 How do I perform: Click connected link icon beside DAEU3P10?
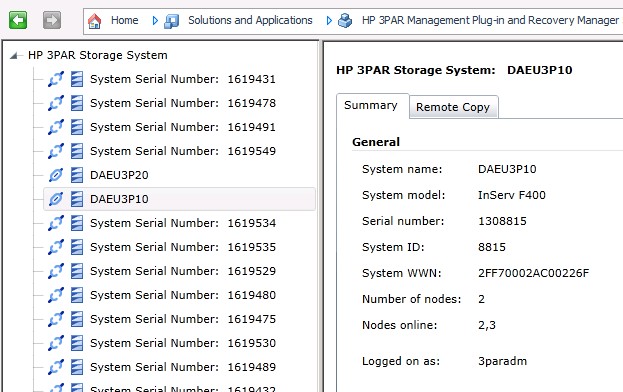click(x=56, y=199)
